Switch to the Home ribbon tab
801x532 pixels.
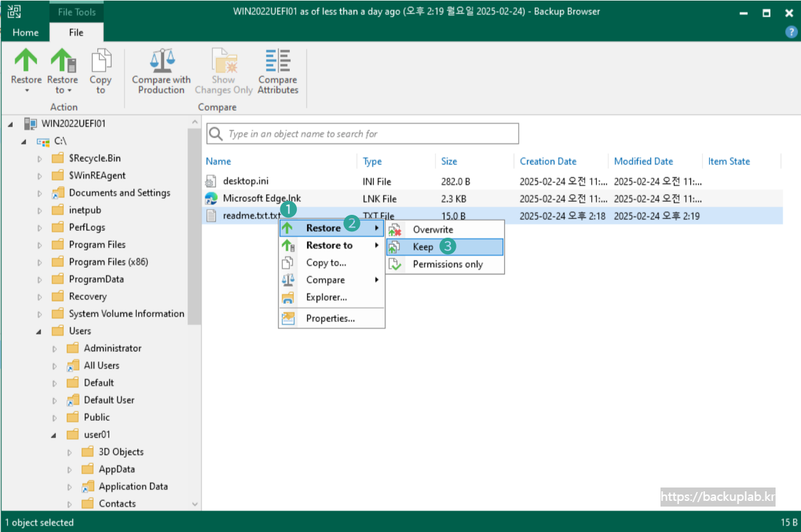(25, 32)
